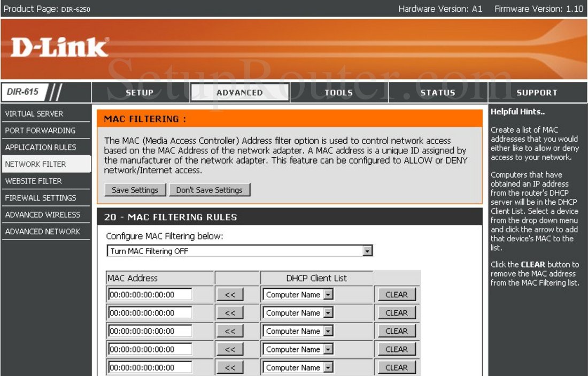Click the second MAC Address input field
The height and width of the screenshot is (376, 588).
[x=150, y=312]
